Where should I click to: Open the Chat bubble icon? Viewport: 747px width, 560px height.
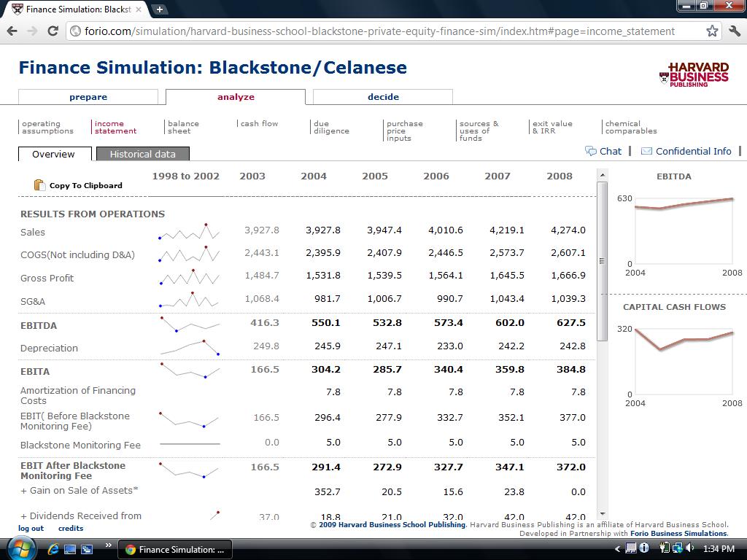point(591,151)
